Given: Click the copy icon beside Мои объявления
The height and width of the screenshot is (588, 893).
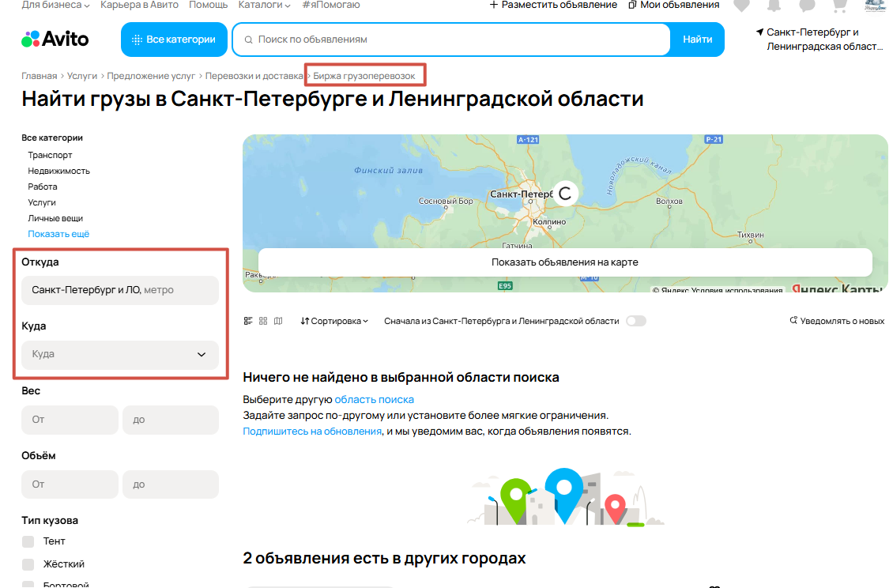Looking at the screenshot, I should click(632, 5).
